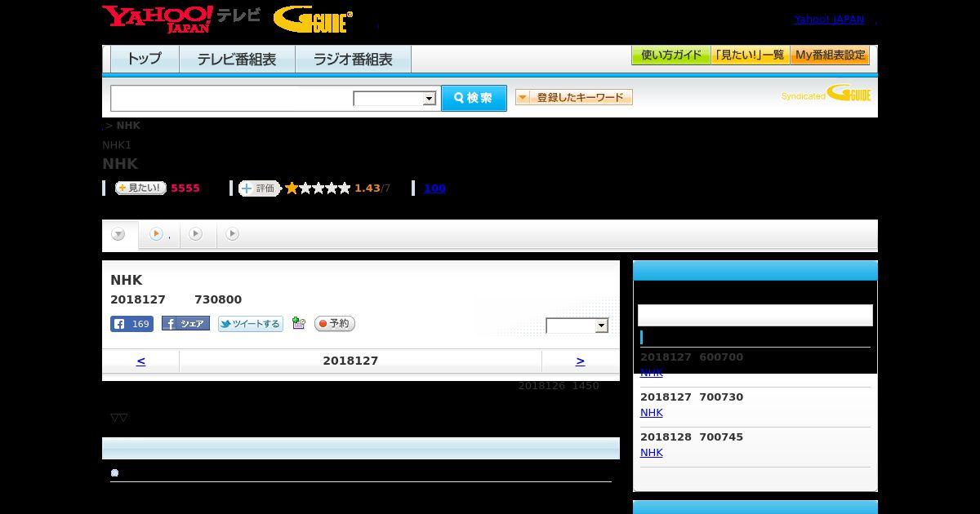
Task: Click the blue 検索 search button
Action: point(474,98)
